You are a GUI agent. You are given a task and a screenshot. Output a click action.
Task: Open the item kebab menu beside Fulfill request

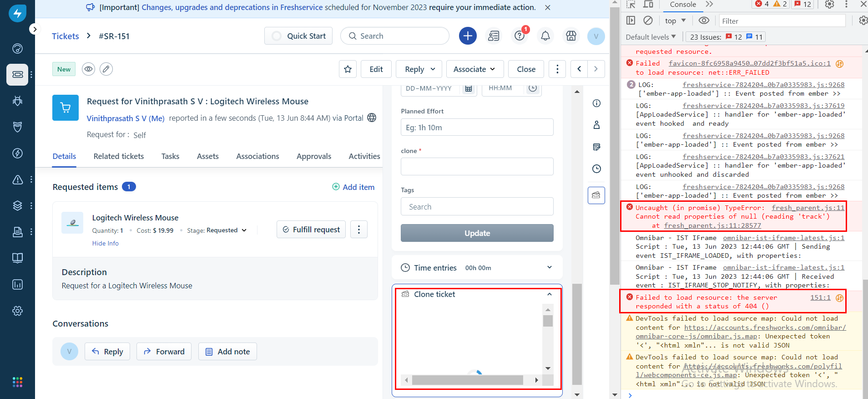[359, 230]
